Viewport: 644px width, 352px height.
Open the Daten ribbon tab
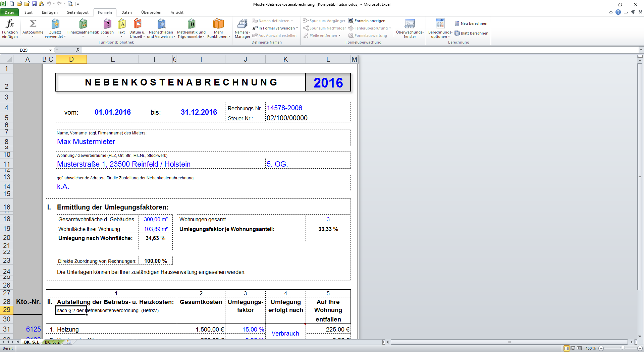126,12
